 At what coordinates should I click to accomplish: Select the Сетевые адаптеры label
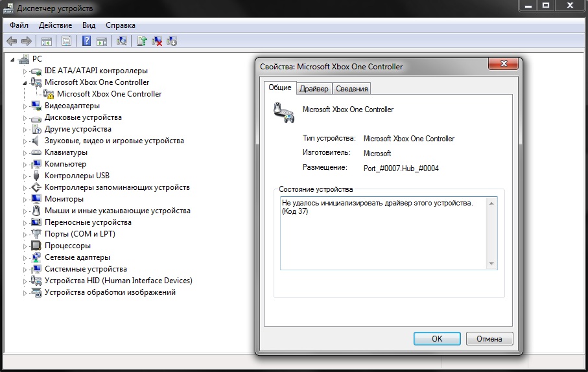click(77, 257)
